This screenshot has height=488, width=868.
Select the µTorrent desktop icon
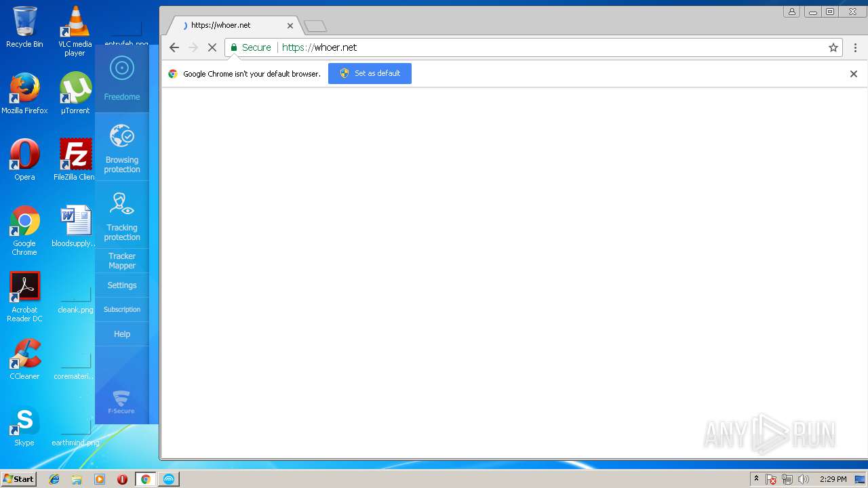[x=75, y=94]
